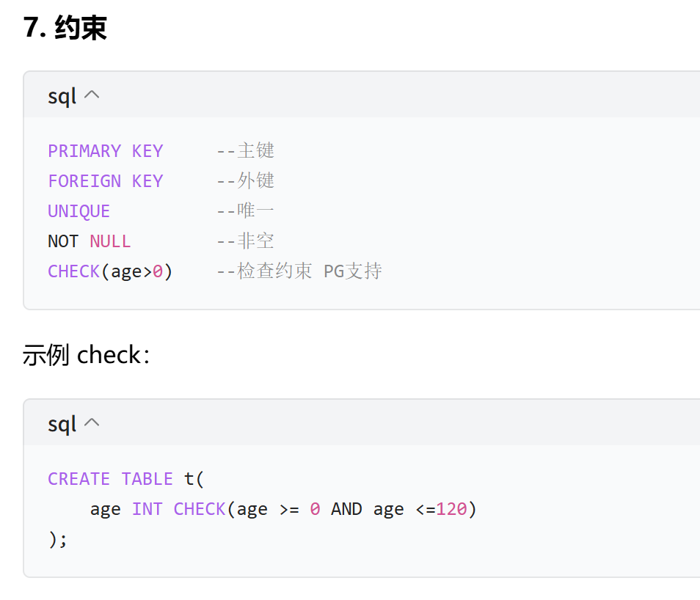This screenshot has width=700, height=600.
Task: Collapse the second sql code block chevron
Action: coord(92,422)
